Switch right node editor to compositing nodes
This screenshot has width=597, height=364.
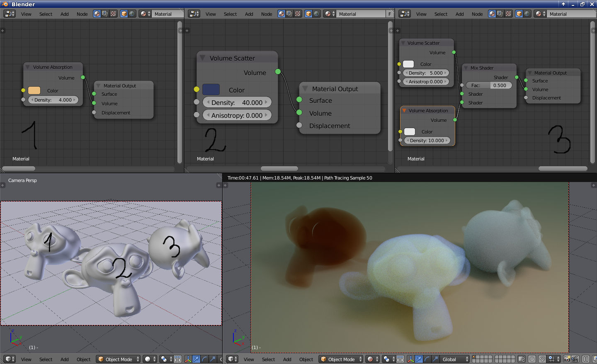[x=500, y=14]
